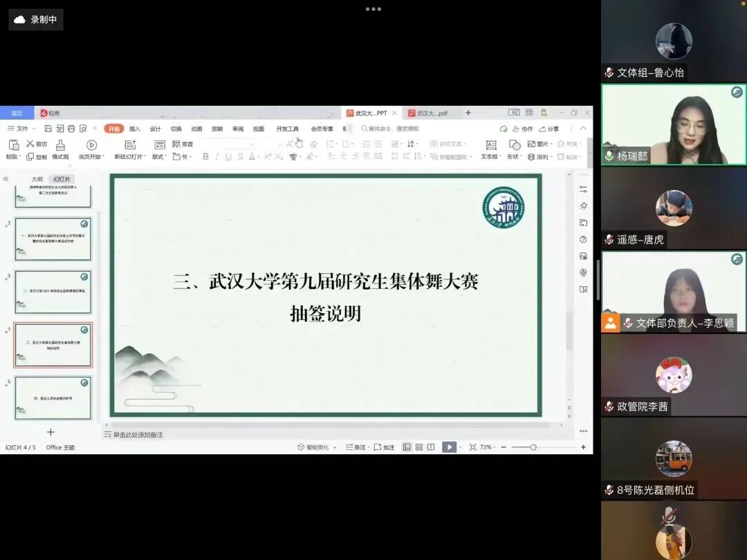Open the three-dot meeting options at top

pyautogui.click(x=373, y=9)
